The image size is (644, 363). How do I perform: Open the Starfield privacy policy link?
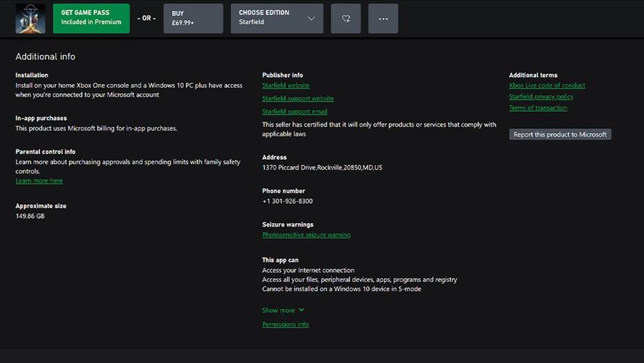[x=541, y=97]
